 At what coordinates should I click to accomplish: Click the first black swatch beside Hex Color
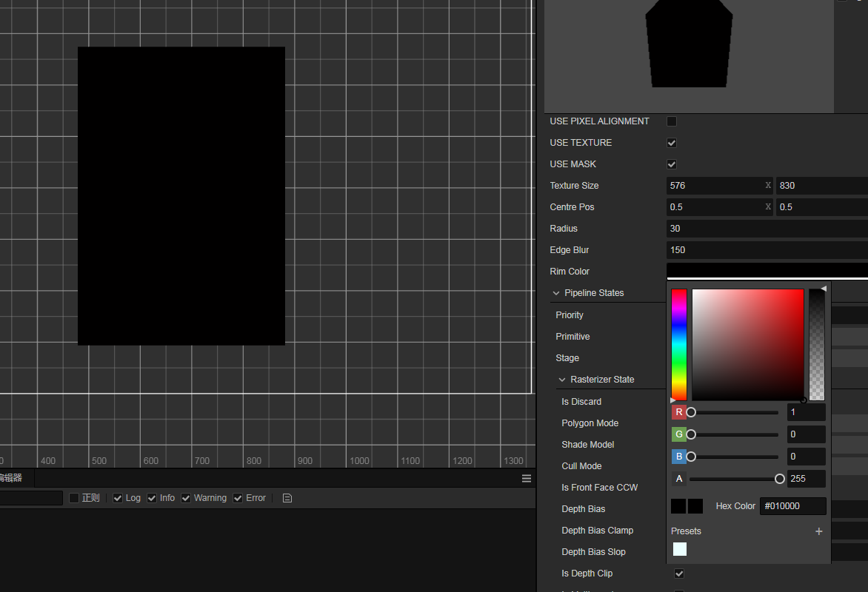(x=678, y=505)
